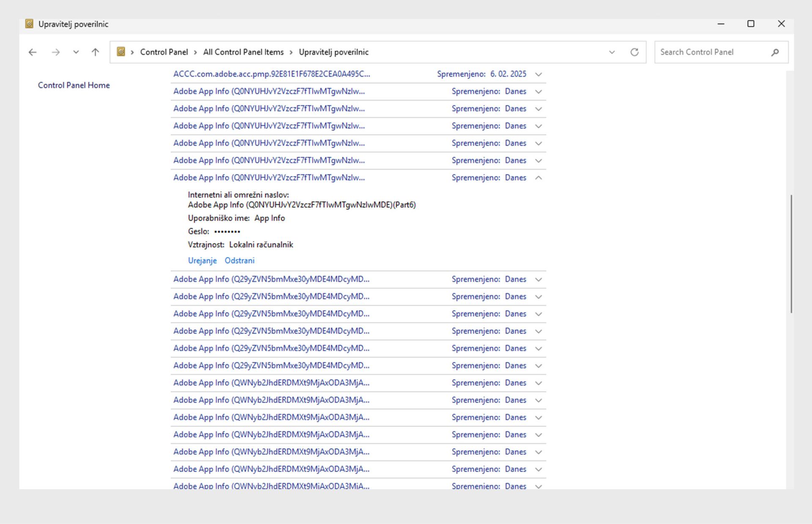Image resolution: width=812 pixels, height=524 pixels.
Task: Open the address bar history dropdown
Action: (x=612, y=52)
